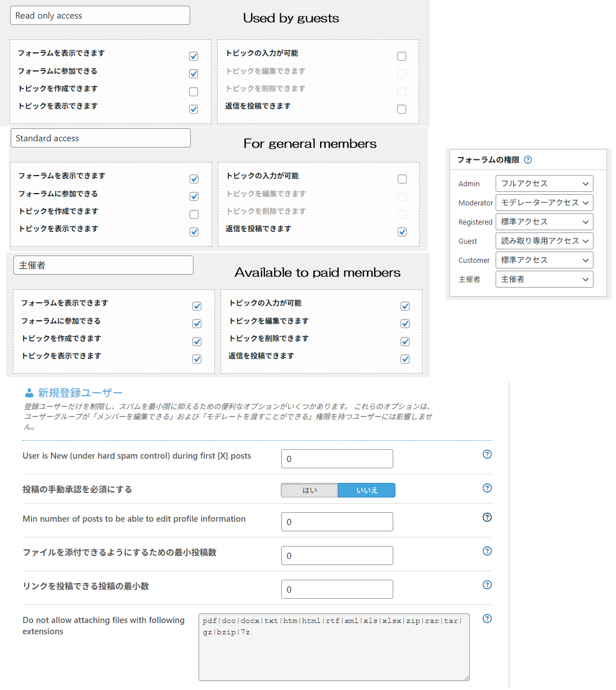
Task: Uncheck 返信を投稿できます in Standard access
Action: click(402, 232)
